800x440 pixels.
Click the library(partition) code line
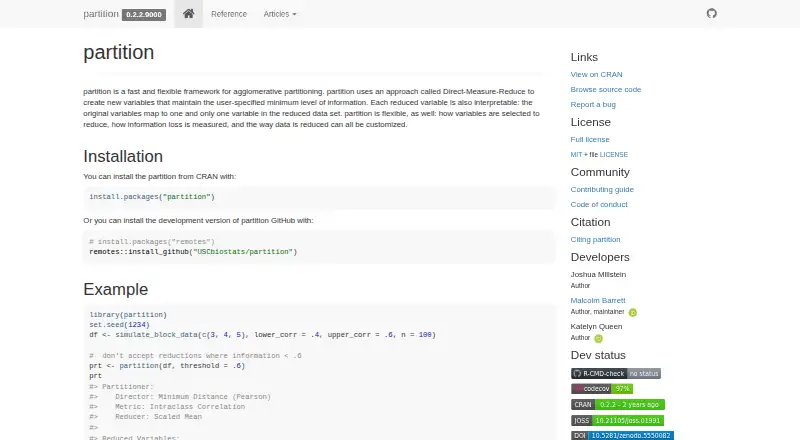[x=128, y=315]
